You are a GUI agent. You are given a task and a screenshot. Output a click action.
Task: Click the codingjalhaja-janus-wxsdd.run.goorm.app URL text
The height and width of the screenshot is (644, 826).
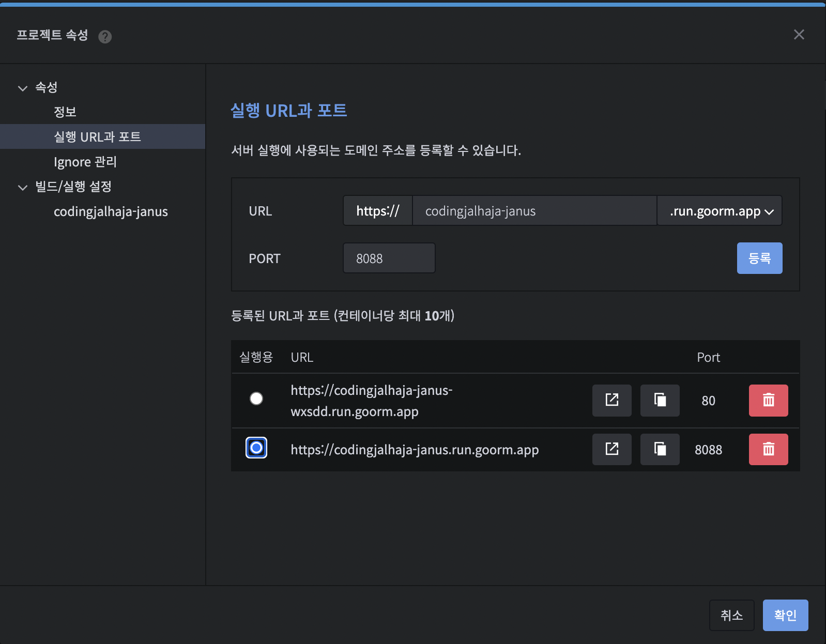click(x=371, y=401)
